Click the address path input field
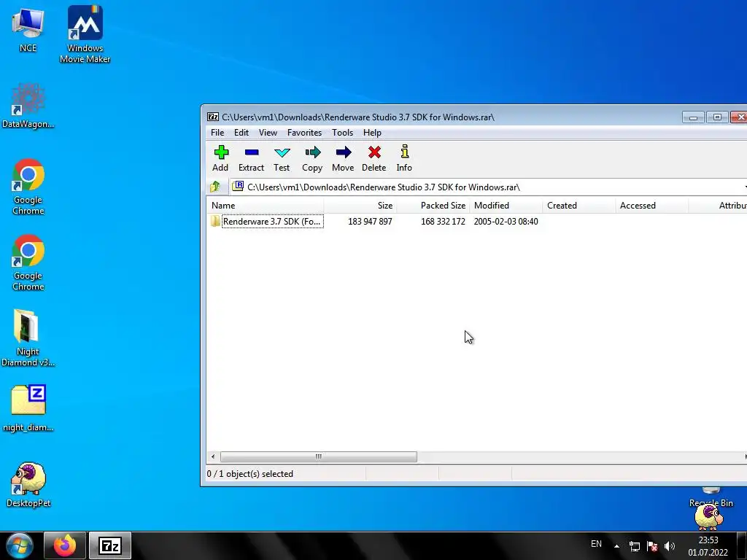The height and width of the screenshot is (560, 747). [x=488, y=187]
